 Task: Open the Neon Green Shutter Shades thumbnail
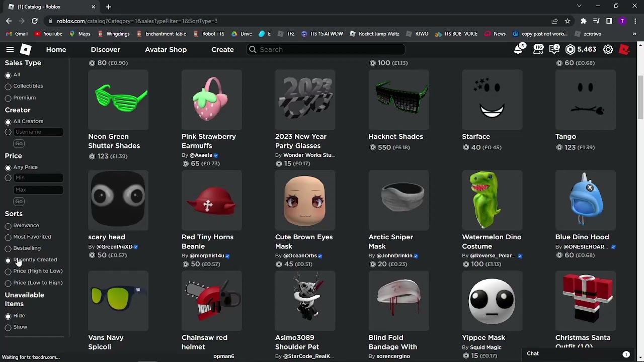tap(118, 100)
